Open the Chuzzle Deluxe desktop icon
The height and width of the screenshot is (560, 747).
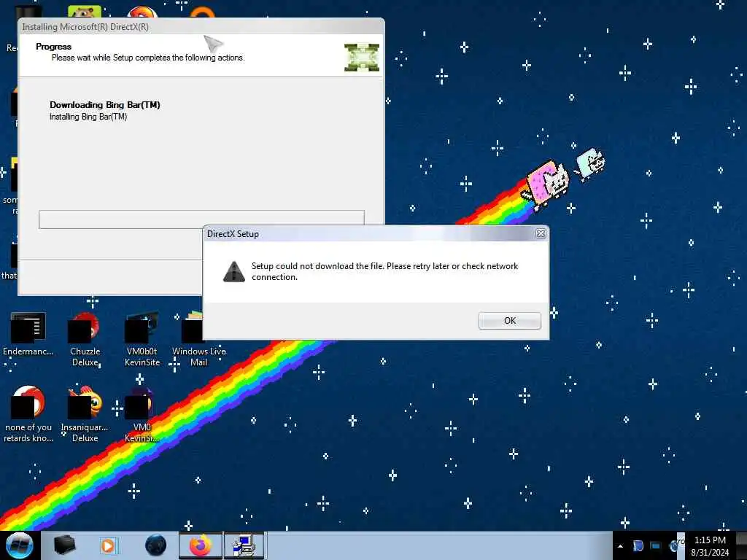point(85,339)
